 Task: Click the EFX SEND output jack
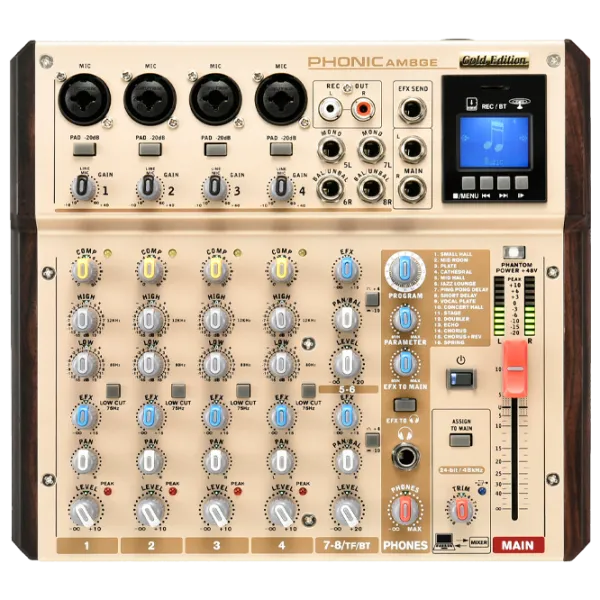pyautogui.click(x=411, y=110)
